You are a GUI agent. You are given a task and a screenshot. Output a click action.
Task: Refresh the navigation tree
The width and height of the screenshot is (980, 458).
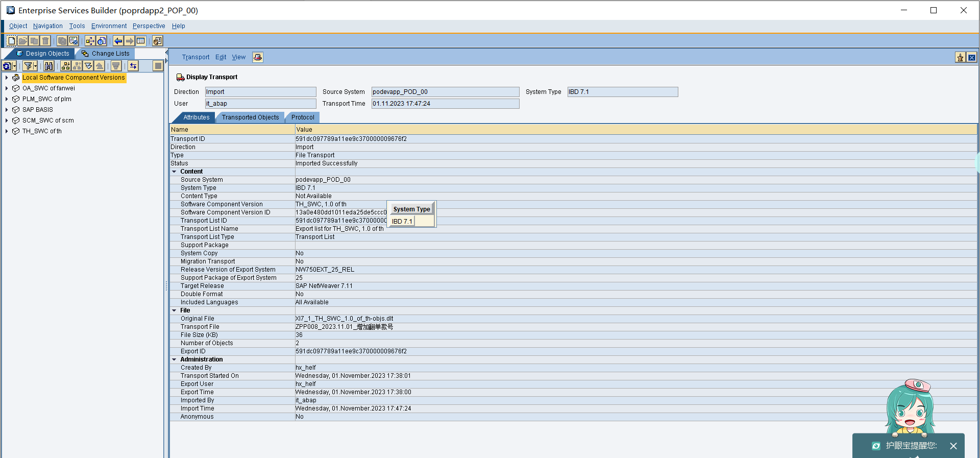coord(7,66)
